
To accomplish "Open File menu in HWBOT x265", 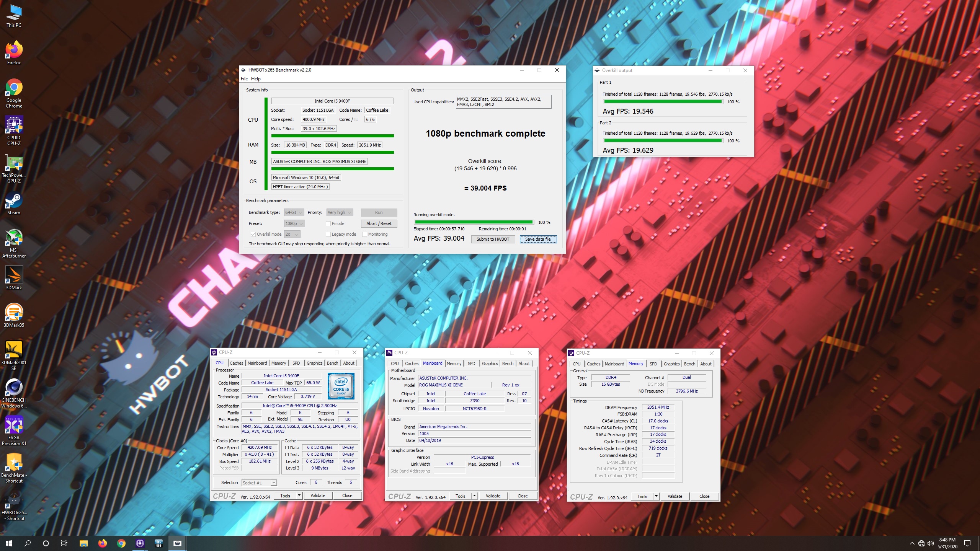I will tap(244, 79).
